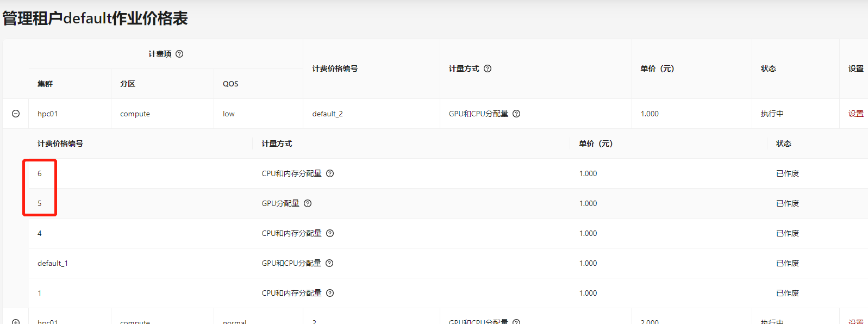Click 已作废 status in default_1 row
The width and height of the screenshot is (868, 324).
788,263
